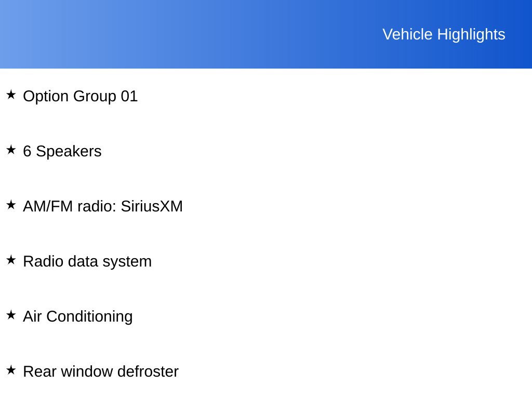Click the star bullet next to 6 Speakers
The width and height of the screenshot is (532, 399).
click(x=11, y=150)
